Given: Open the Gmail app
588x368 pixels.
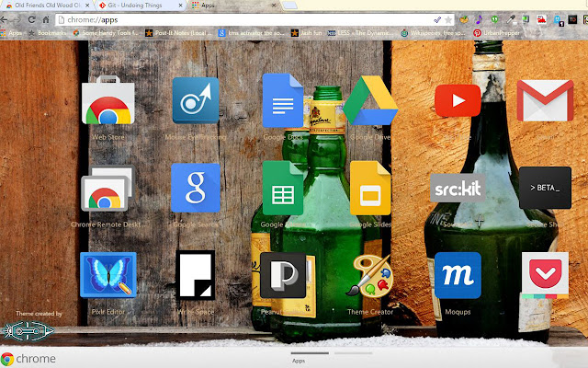Looking at the screenshot, I should point(545,100).
